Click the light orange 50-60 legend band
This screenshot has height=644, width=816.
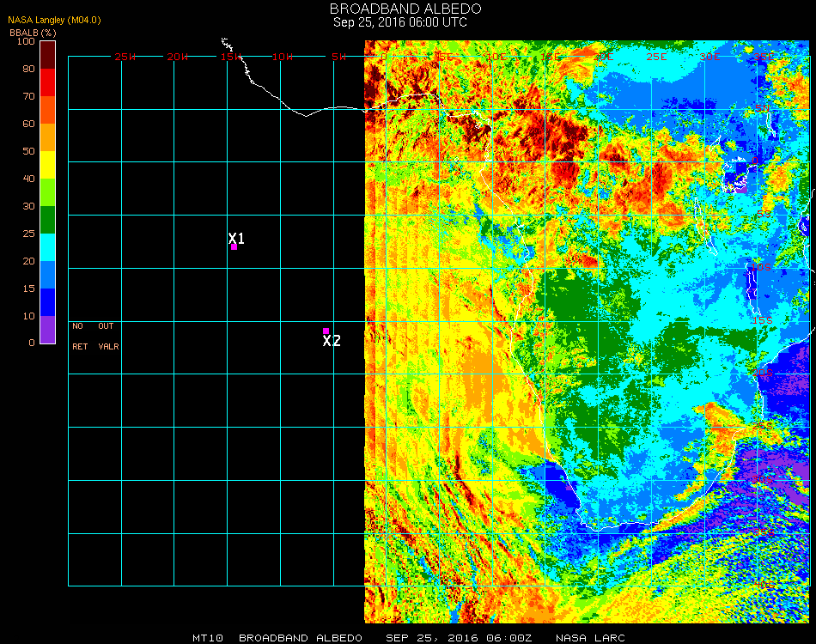(47, 137)
